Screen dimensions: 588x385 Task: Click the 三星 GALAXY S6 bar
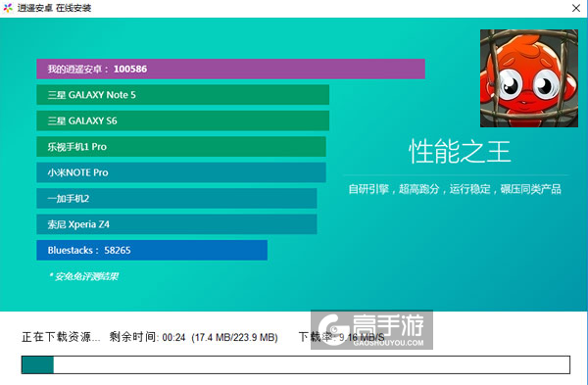(182, 120)
